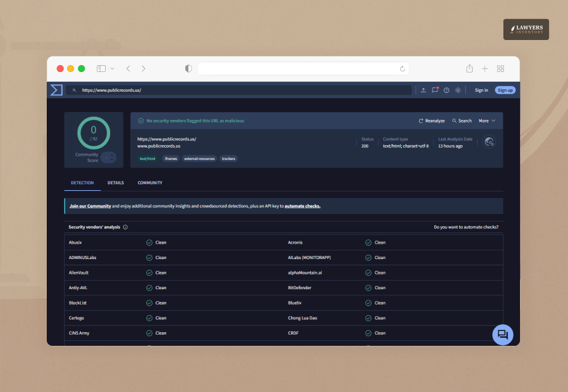The height and width of the screenshot is (392, 568).
Task: Click the Status 200 value
Action: click(365, 146)
